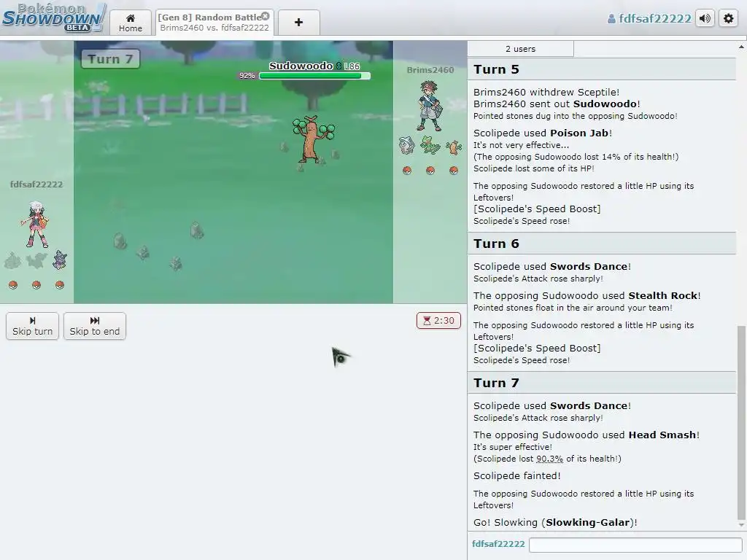Click the fdfsaf22222 username at top

[x=649, y=18]
